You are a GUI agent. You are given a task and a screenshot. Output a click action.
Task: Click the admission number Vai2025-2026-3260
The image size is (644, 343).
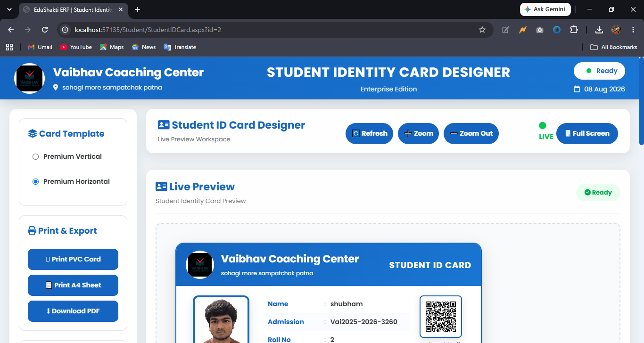[364, 322]
